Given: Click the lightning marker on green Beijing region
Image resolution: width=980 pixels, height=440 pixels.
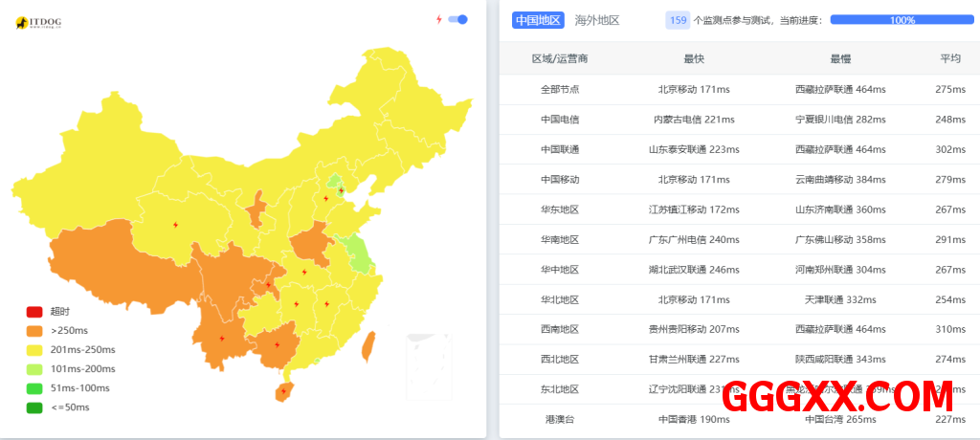Looking at the screenshot, I should point(341,190).
